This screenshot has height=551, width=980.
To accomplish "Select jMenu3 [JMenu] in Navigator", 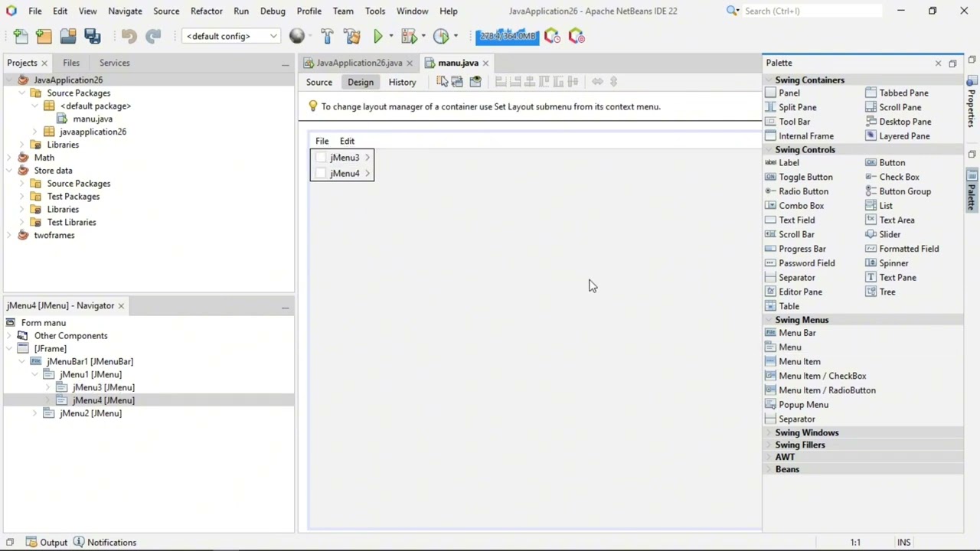I will (103, 387).
